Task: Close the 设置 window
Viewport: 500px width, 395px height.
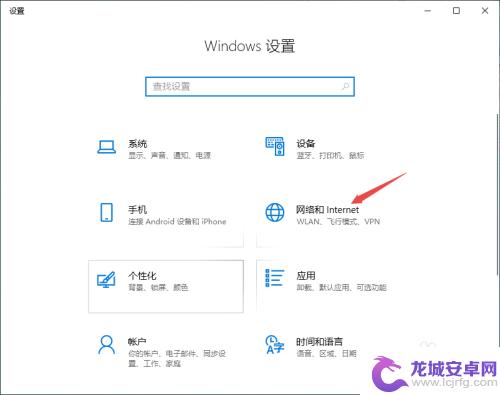Action: tap(485, 11)
